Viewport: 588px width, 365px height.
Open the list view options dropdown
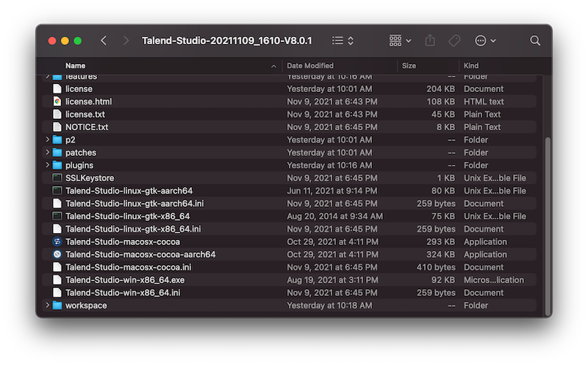[343, 40]
